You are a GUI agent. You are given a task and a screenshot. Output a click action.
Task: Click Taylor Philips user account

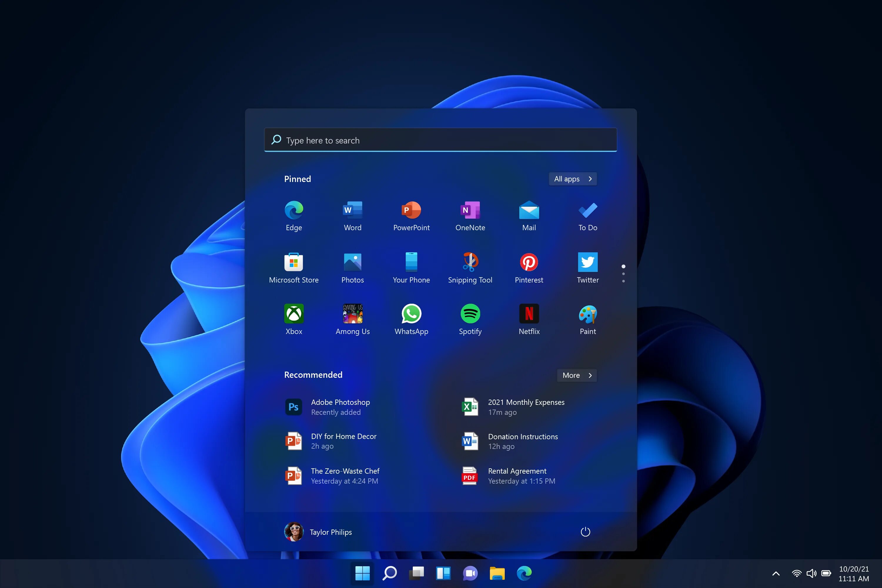click(318, 532)
